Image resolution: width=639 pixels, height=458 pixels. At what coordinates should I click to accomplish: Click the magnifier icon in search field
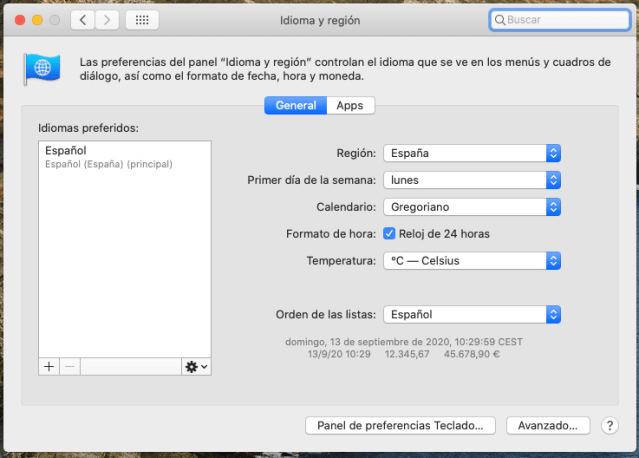[500, 20]
